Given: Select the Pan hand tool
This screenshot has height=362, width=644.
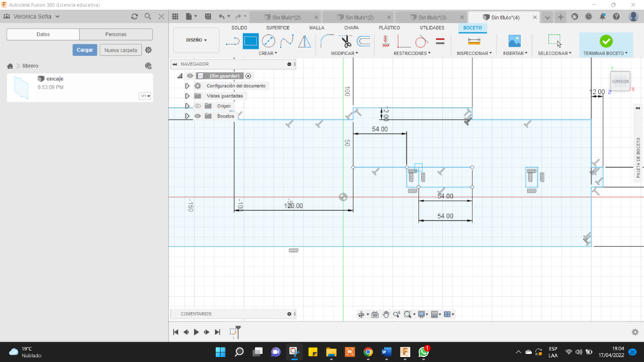Looking at the screenshot, I should click(x=386, y=314).
